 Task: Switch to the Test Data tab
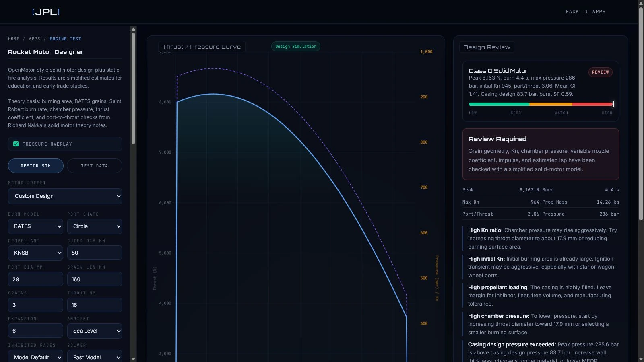tap(95, 166)
